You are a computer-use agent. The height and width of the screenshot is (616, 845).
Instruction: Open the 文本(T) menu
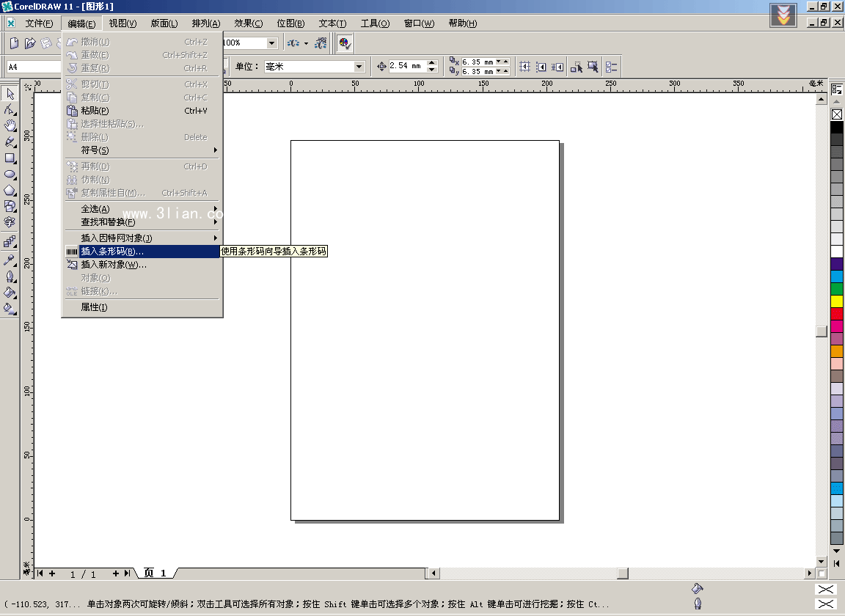332,23
